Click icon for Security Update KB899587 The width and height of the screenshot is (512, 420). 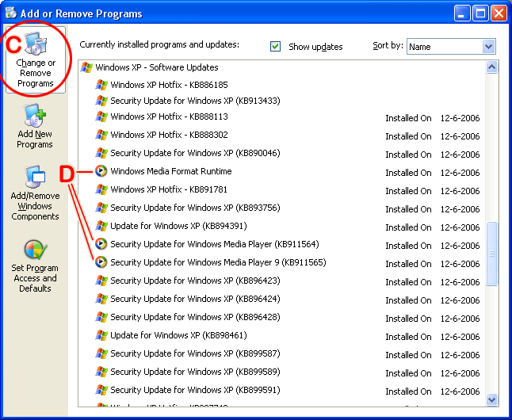click(101, 353)
